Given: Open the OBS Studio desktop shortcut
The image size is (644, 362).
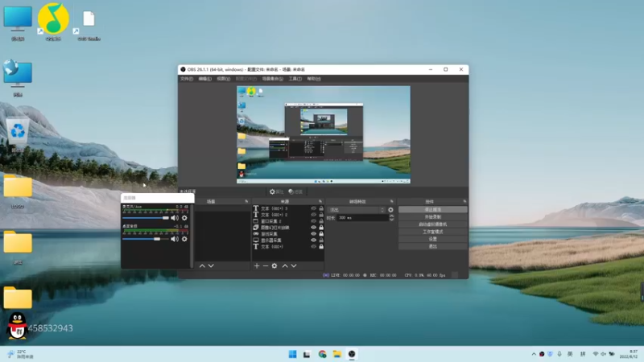Looking at the screenshot, I should coord(89,25).
